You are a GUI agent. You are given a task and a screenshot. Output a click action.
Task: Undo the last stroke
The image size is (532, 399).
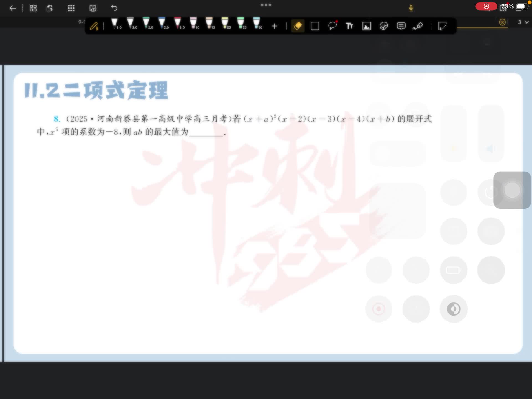click(114, 8)
